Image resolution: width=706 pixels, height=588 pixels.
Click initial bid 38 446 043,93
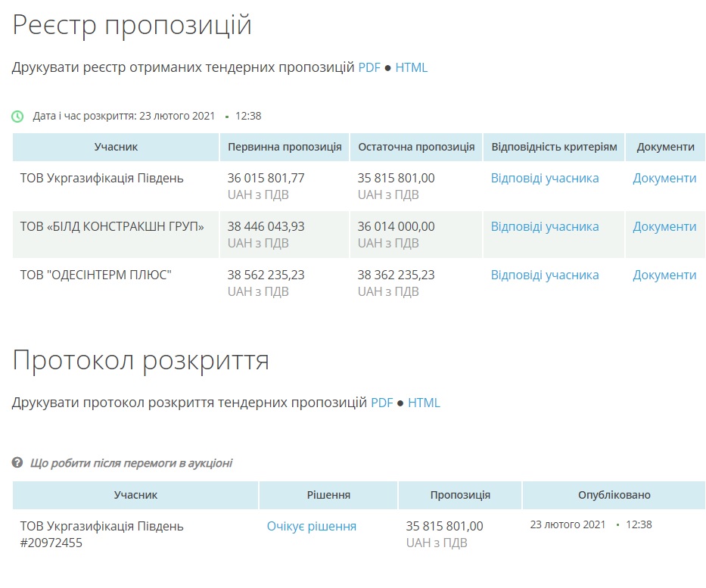[x=266, y=226]
